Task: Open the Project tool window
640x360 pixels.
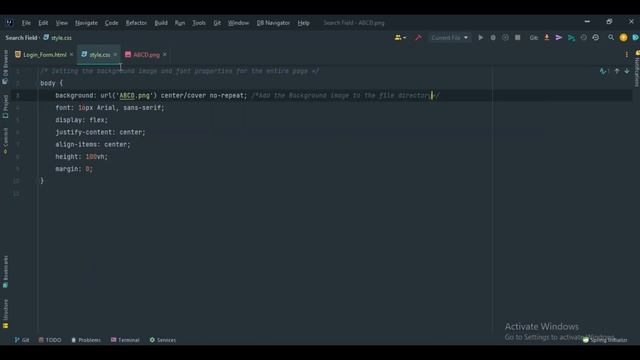Action: click(5, 107)
